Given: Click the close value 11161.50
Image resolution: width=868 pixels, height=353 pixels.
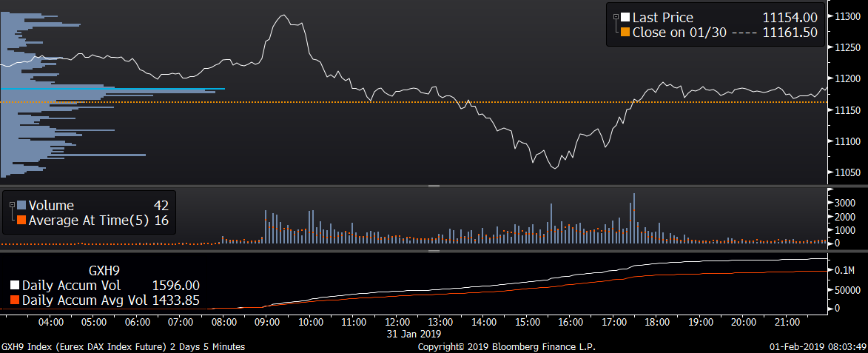Looking at the screenshot, I should (790, 33).
